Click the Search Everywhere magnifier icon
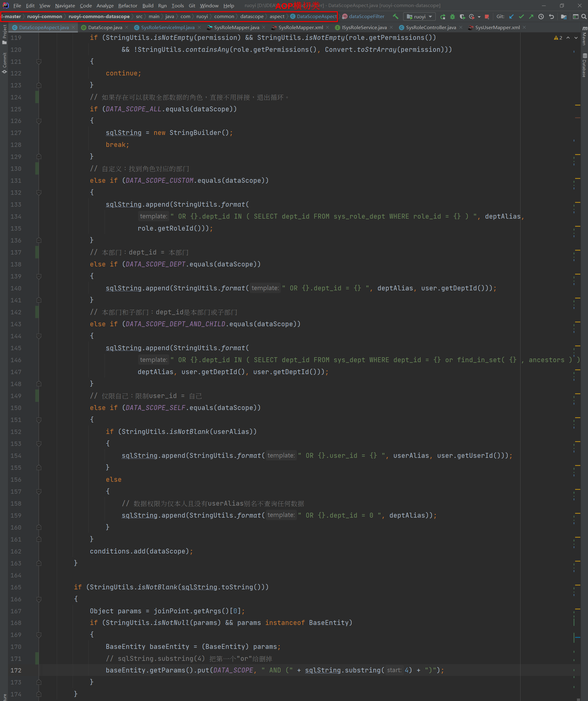Screen dimensions: 588x701 (584, 16)
